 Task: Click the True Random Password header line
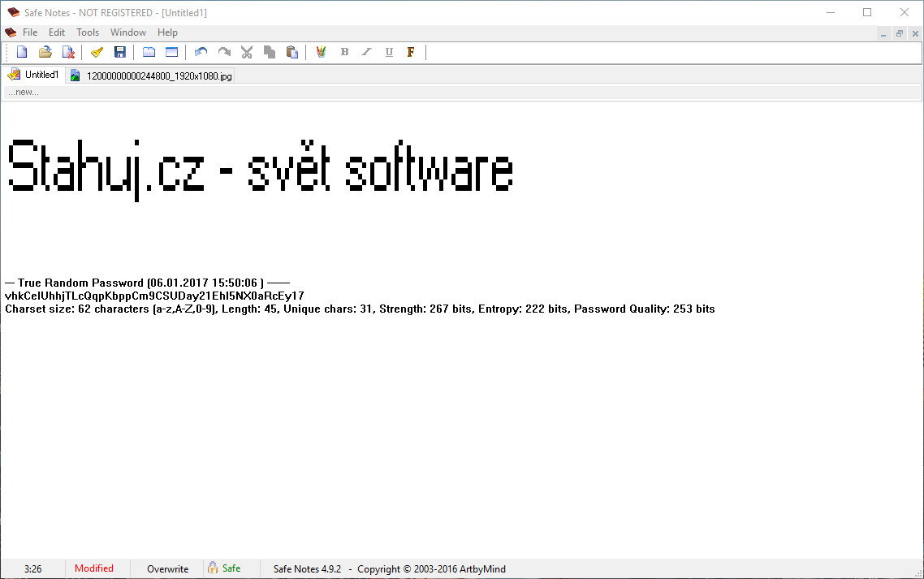147,283
